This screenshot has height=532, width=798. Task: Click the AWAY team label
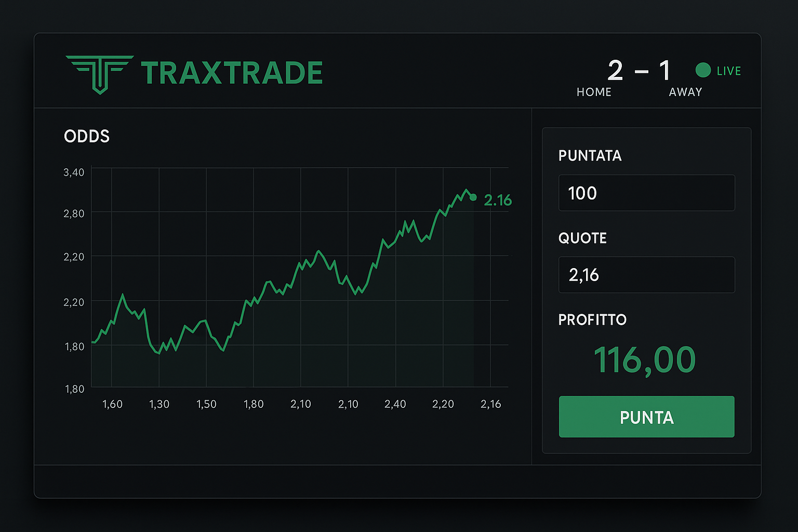[x=685, y=92]
